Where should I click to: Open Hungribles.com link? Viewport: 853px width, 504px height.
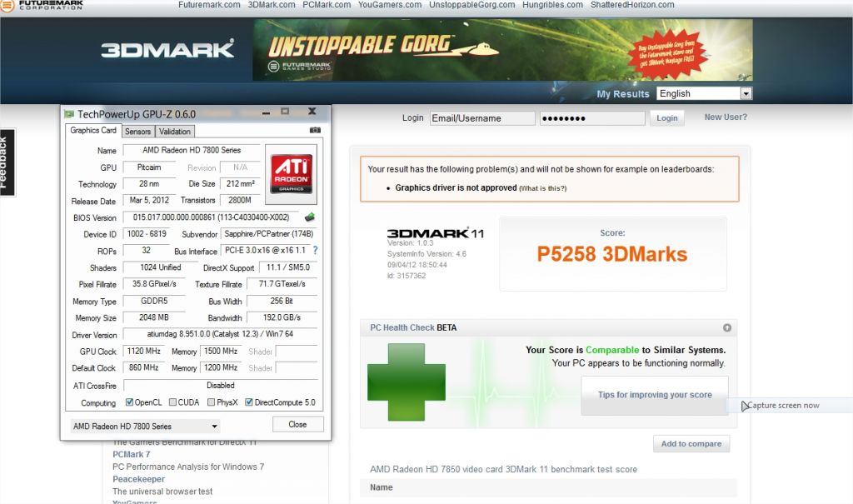pyautogui.click(x=553, y=5)
